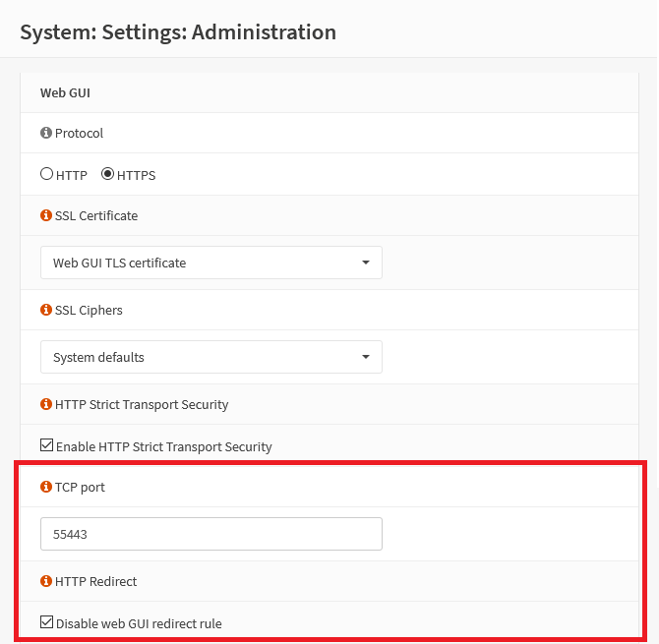This screenshot has height=644, width=659.
Task: Click the Protocol info icon
Action: click(x=46, y=133)
